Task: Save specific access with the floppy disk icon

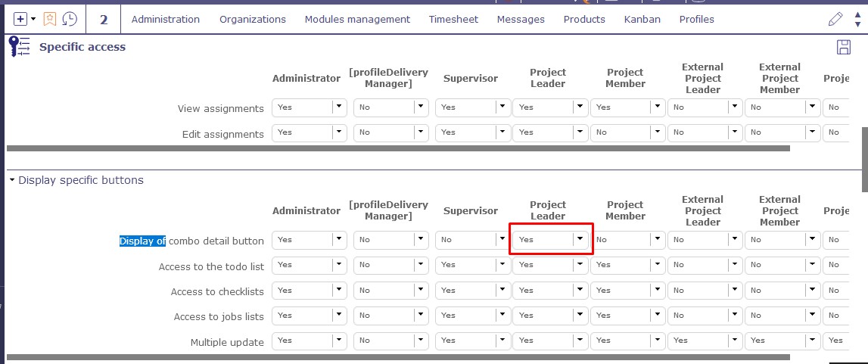Action: 843,48
